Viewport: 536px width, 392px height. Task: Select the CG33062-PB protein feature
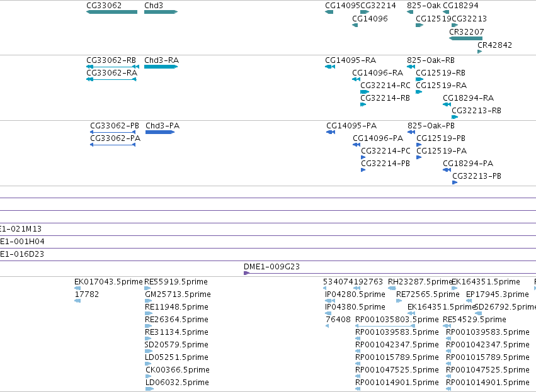click(x=113, y=132)
